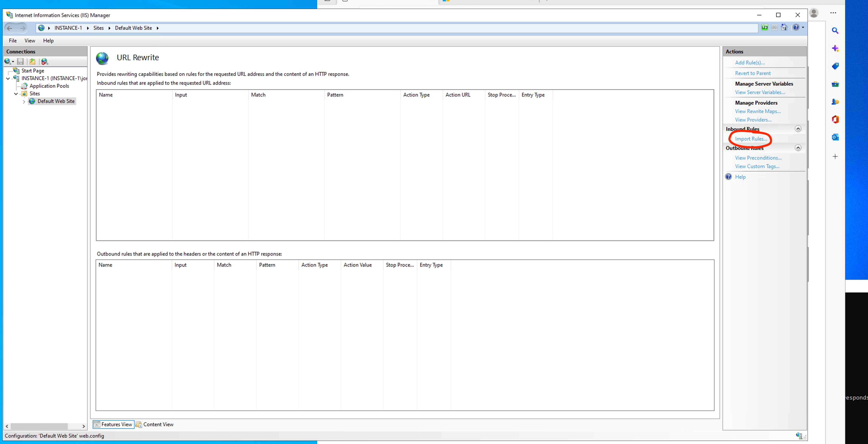
Task: Click Revert to Parent action
Action: (x=753, y=73)
